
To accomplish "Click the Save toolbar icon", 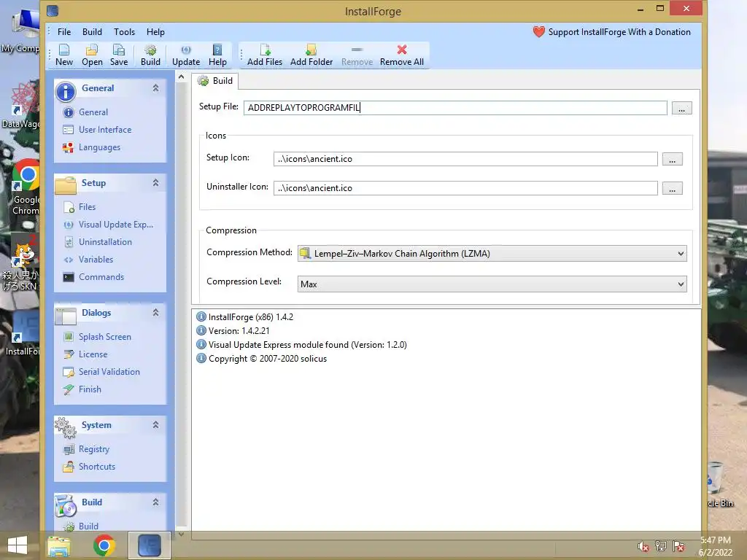I will pyautogui.click(x=119, y=55).
